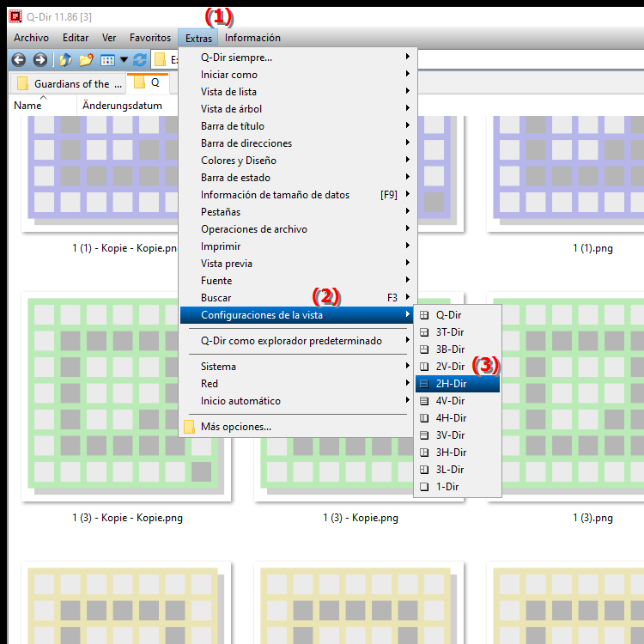This screenshot has width=644, height=644.
Task: Click the address bar folder icon
Action: pos(161,60)
